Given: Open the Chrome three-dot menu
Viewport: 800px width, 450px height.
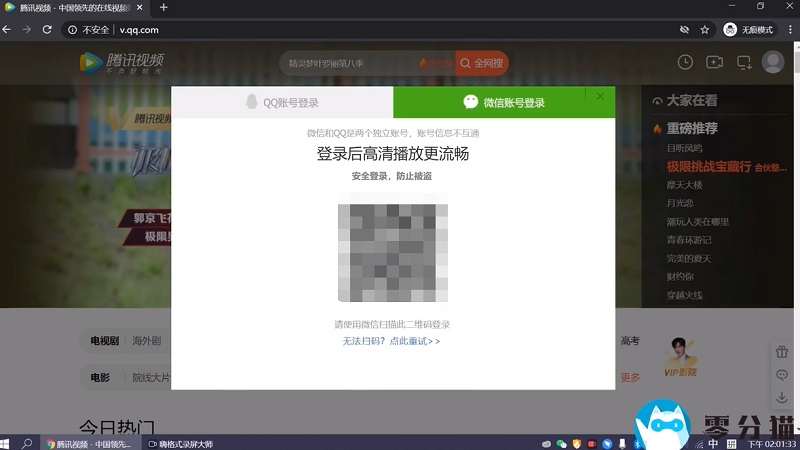Looking at the screenshot, I should coord(787,30).
